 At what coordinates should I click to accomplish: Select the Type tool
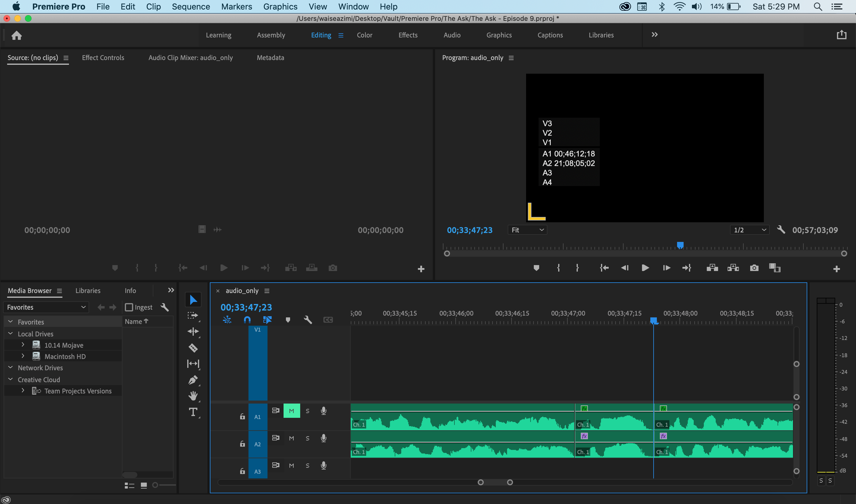193,412
